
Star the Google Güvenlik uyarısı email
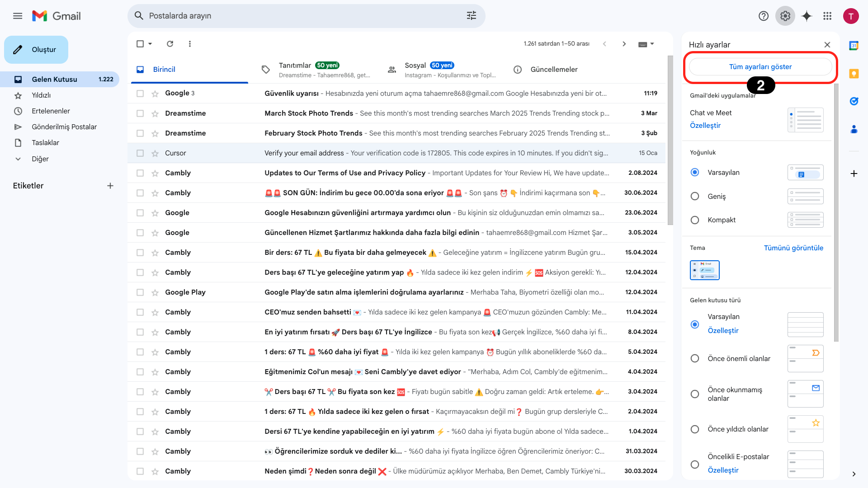click(155, 94)
